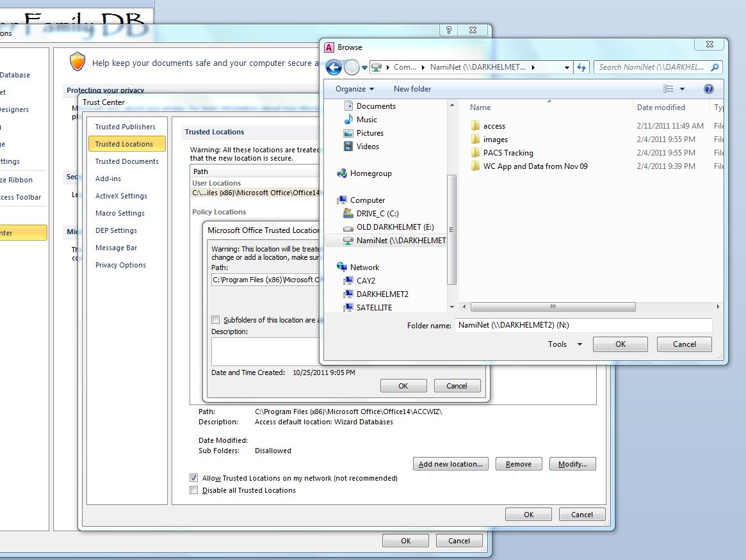This screenshot has height=560, width=746.
Task: Click Cancel in the Browse dialog
Action: (684, 344)
